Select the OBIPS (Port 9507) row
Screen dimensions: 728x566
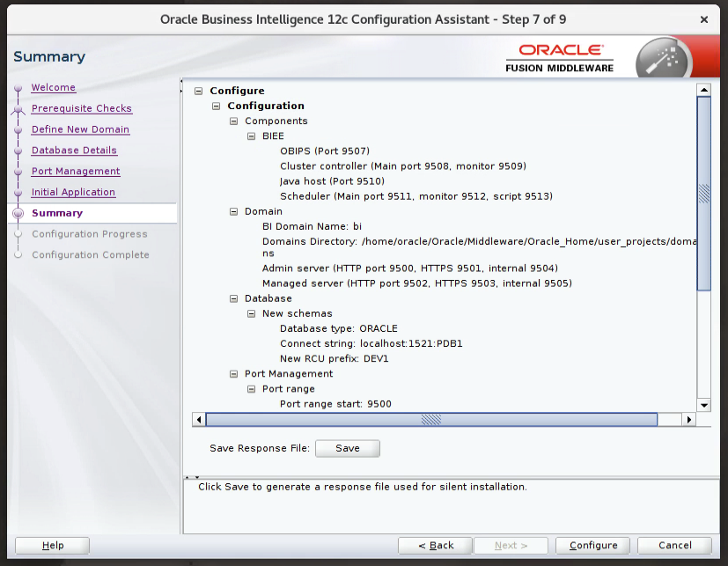coord(325,151)
